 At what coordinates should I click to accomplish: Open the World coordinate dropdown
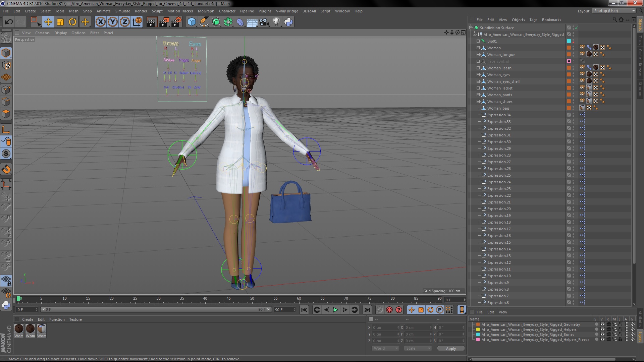pyautogui.click(x=385, y=348)
